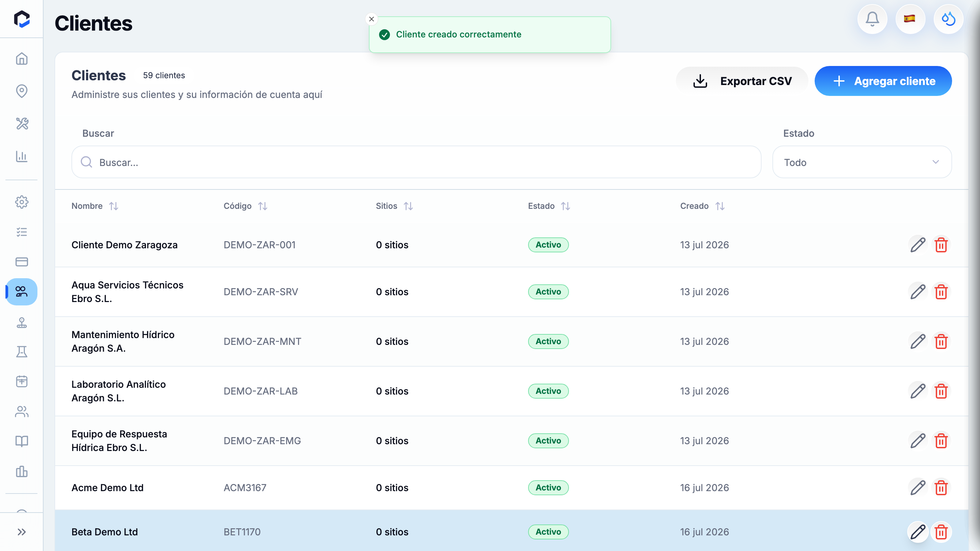980x551 pixels.
Task: Select the Beta Demo Ltd name
Action: [104, 532]
